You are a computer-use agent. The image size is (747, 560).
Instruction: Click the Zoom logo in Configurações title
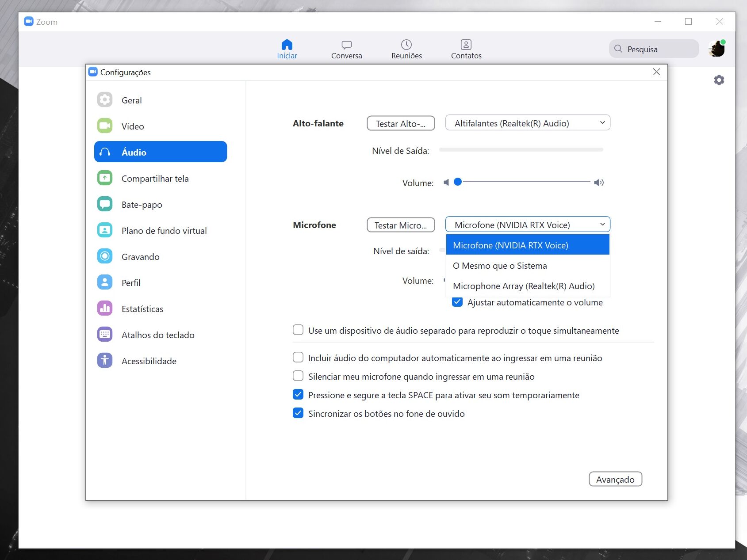pos(93,72)
